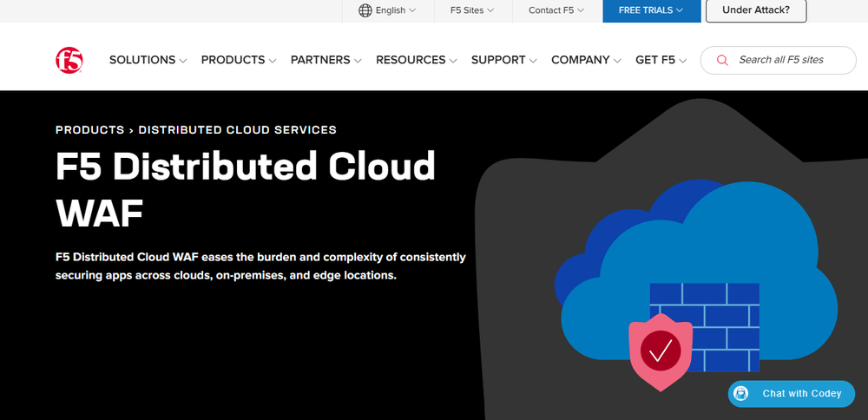Viewport: 868px width, 420px height.
Task: Open the RESOURCES menu
Action: [x=417, y=60]
